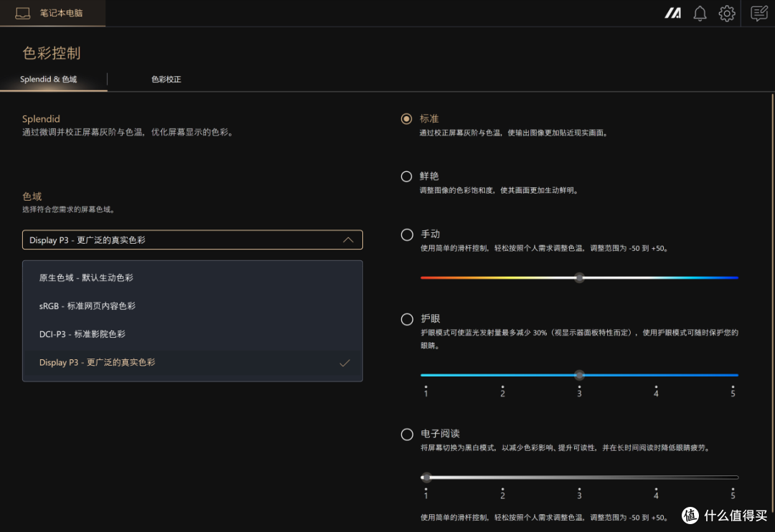Click the Splendid section heading

[41, 119]
